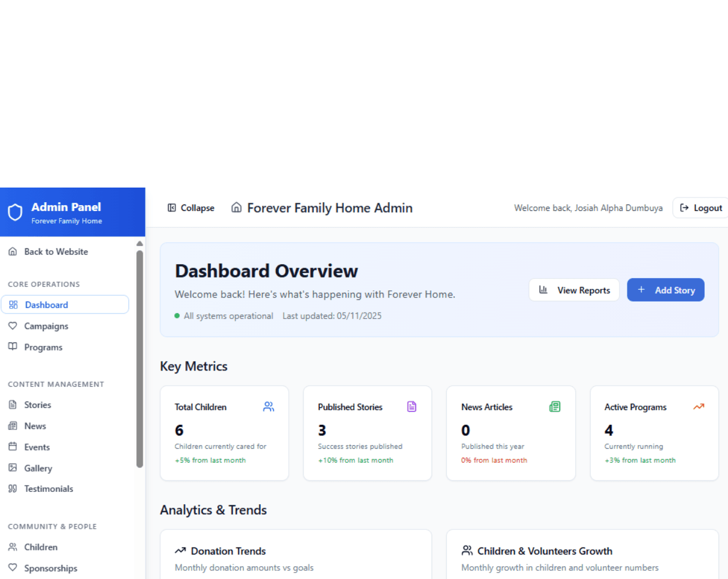Click the purple document icon on Published Stories card

click(412, 407)
